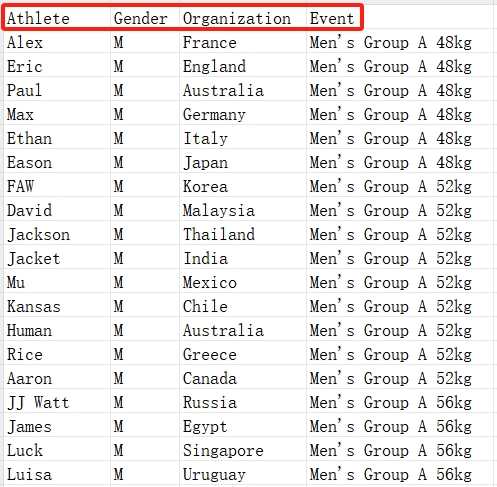Select the FAW athlete cell
Viewport: 497px width, 487px height.
pos(57,186)
